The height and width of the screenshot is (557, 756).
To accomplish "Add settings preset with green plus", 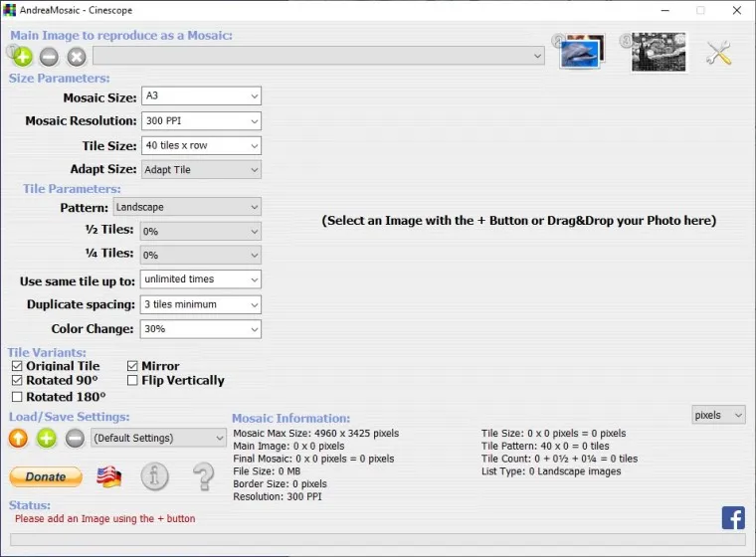I will [47, 439].
